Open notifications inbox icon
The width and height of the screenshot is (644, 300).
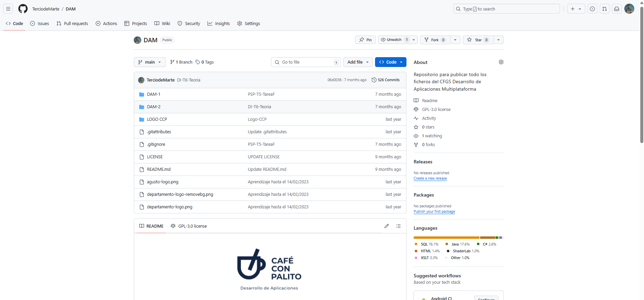pos(617,9)
